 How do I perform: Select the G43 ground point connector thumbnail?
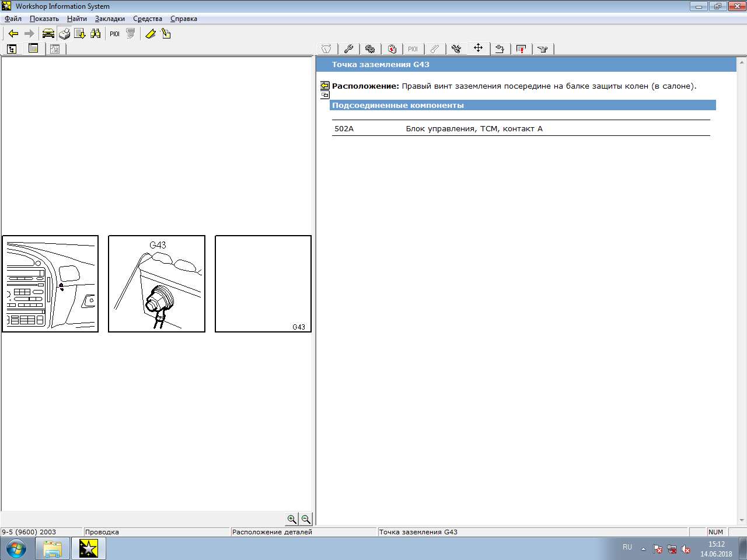click(156, 284)
